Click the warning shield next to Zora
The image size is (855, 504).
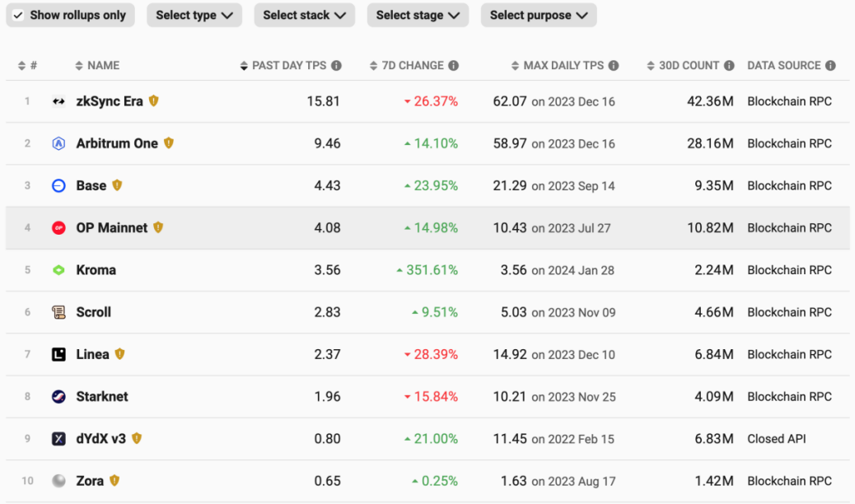point(114,480)
